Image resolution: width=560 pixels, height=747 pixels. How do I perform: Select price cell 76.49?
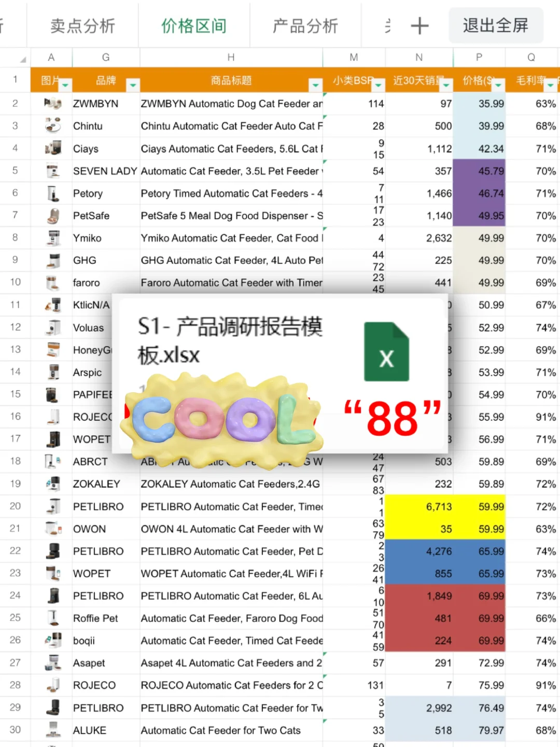(x=479, y=708)
